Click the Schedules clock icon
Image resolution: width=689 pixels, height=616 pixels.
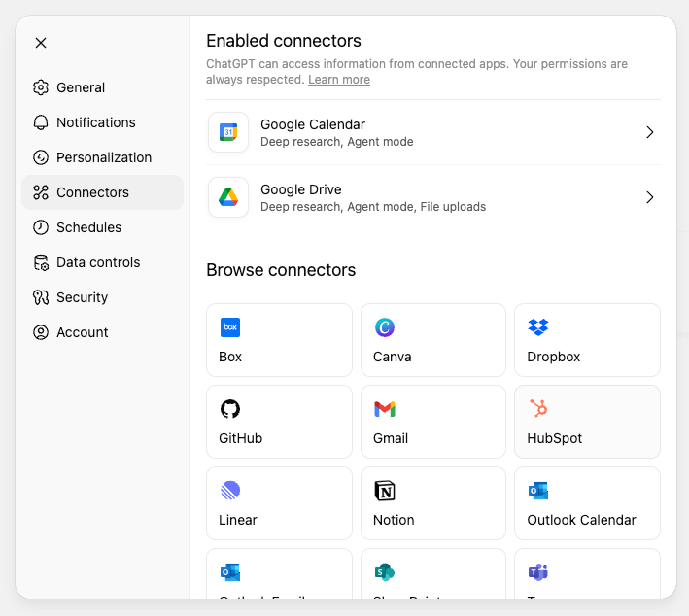[41, 227]
